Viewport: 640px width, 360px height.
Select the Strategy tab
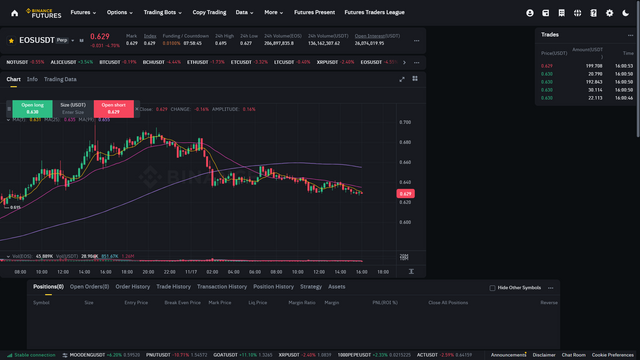pyautogui.click(x=311, y=287)
